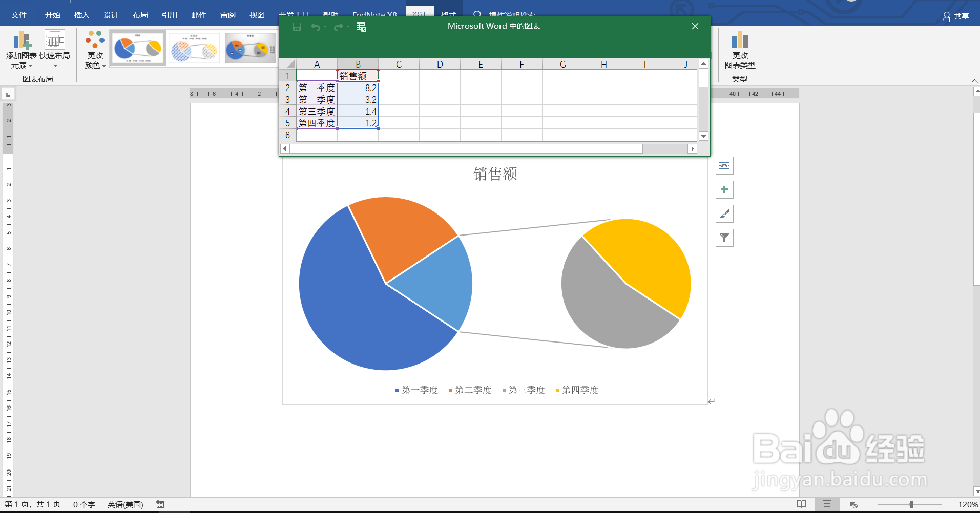980x513 pixels.
Task: Click 英语(美国) language in status bar
Action: pos(124,504)
